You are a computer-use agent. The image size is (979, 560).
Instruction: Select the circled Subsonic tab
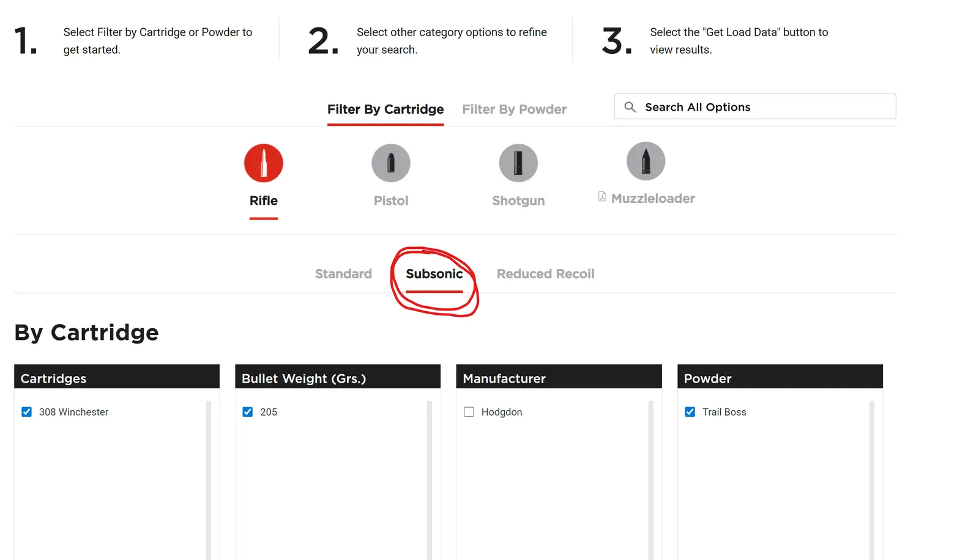(434, 274)
